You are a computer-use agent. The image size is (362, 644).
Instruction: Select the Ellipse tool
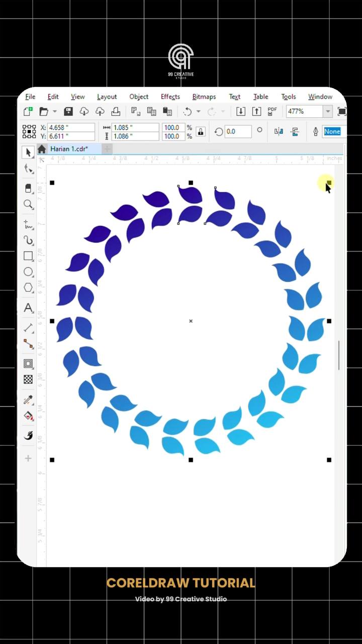28,272
